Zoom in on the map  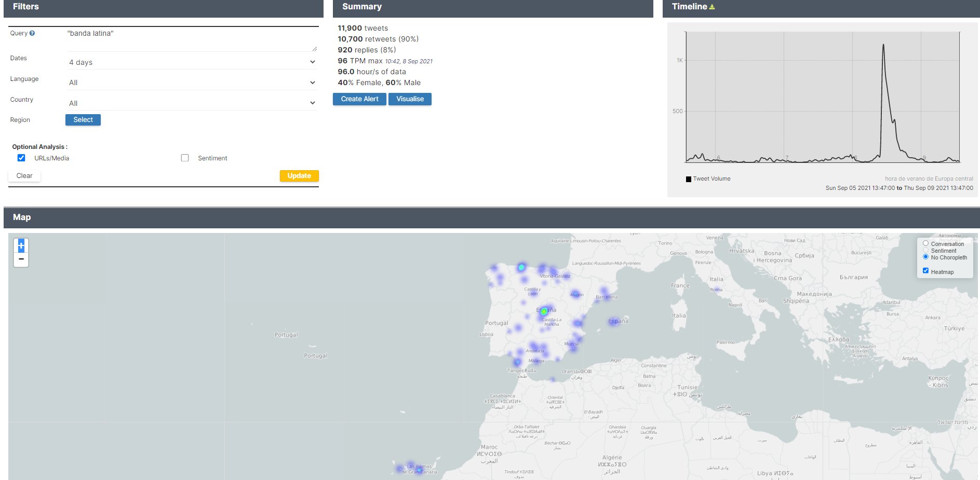point(21,246)
